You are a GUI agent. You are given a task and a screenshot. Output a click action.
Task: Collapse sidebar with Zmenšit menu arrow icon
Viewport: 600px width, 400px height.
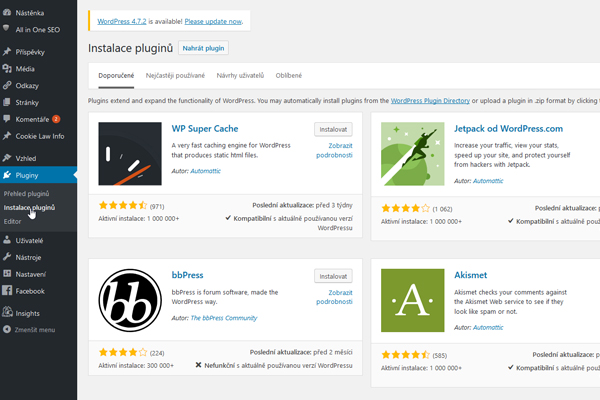7,329
